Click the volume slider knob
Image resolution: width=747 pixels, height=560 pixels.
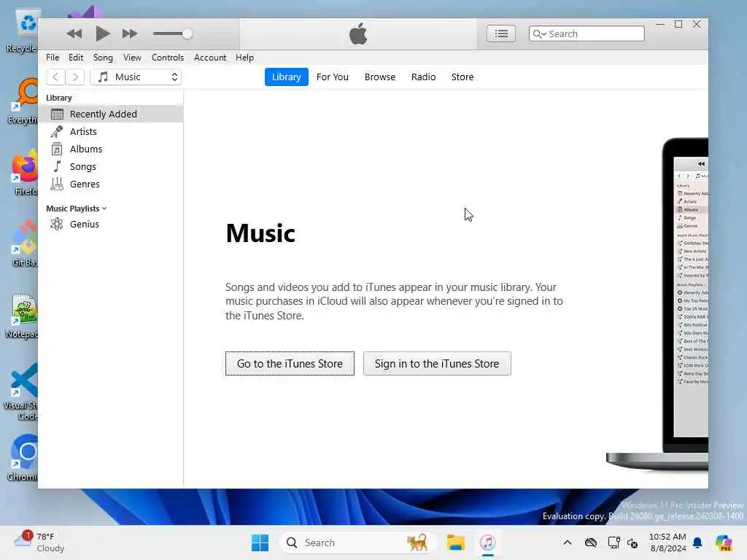click(x=187, y=34)
